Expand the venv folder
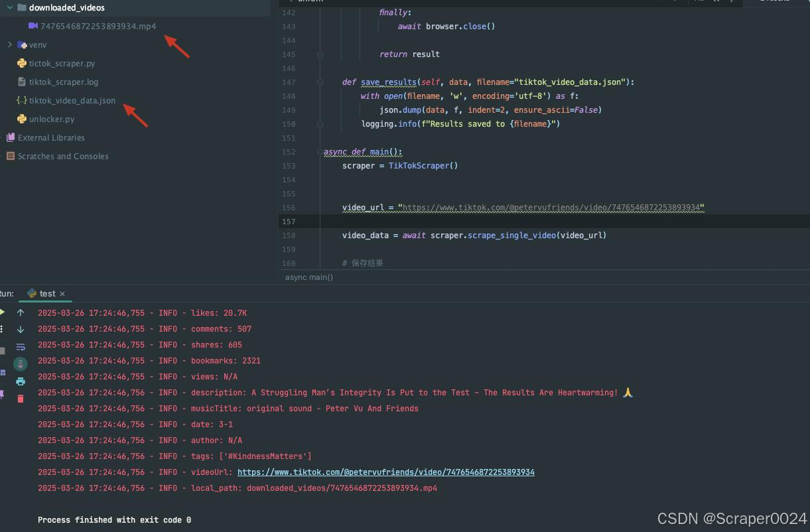810x532 pixels. [10, 44]
